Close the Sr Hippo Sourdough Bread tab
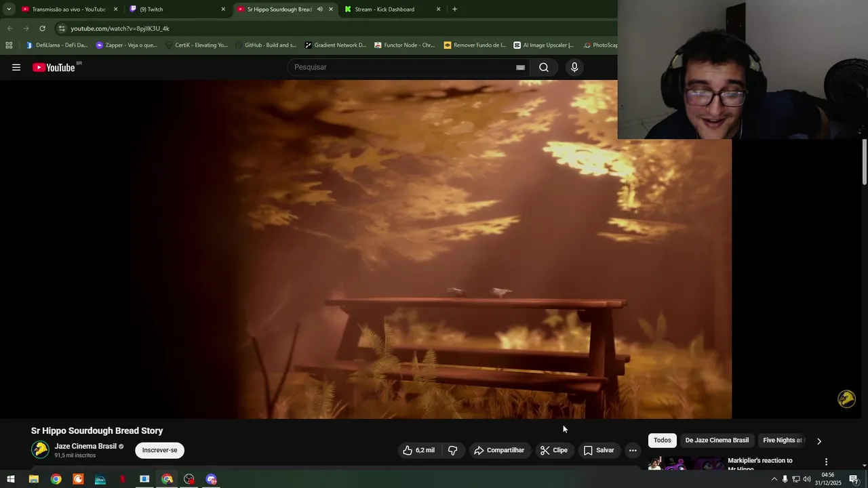 331,9
